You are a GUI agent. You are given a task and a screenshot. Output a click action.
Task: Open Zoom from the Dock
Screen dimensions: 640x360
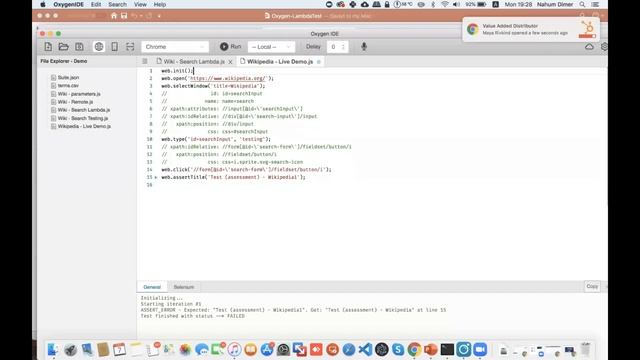pos(480,349)
